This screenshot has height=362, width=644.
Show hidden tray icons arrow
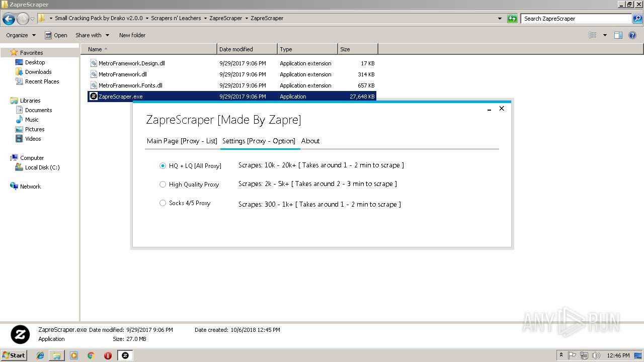[x=561, y=355]
